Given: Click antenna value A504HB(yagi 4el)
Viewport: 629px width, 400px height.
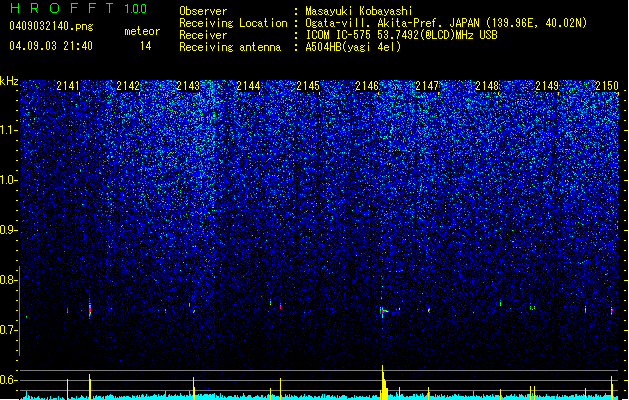Looking at the screenshot, I should coord(353,47).
